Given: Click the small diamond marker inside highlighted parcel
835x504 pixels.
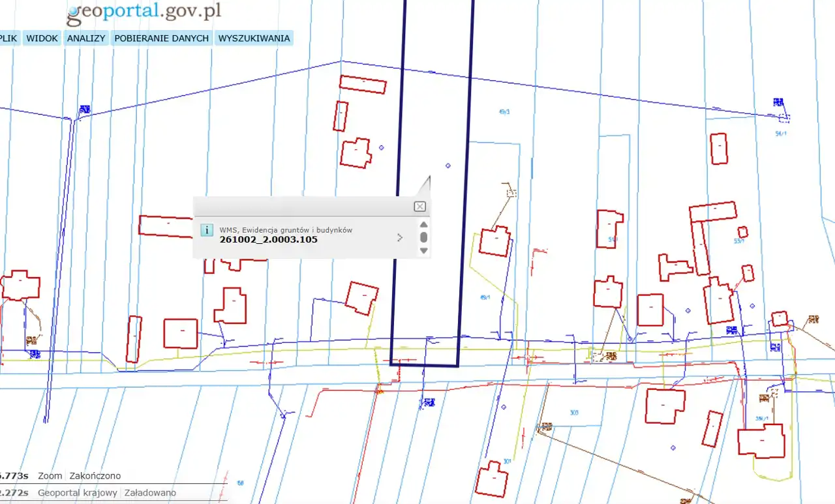Looking at the screenshot, I should click(x=448, y=166).
